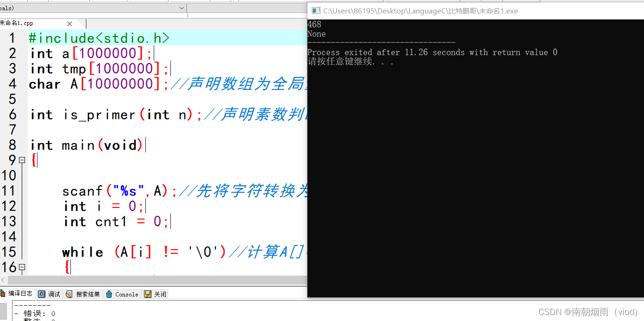Click the console window title bar icon

316,11
